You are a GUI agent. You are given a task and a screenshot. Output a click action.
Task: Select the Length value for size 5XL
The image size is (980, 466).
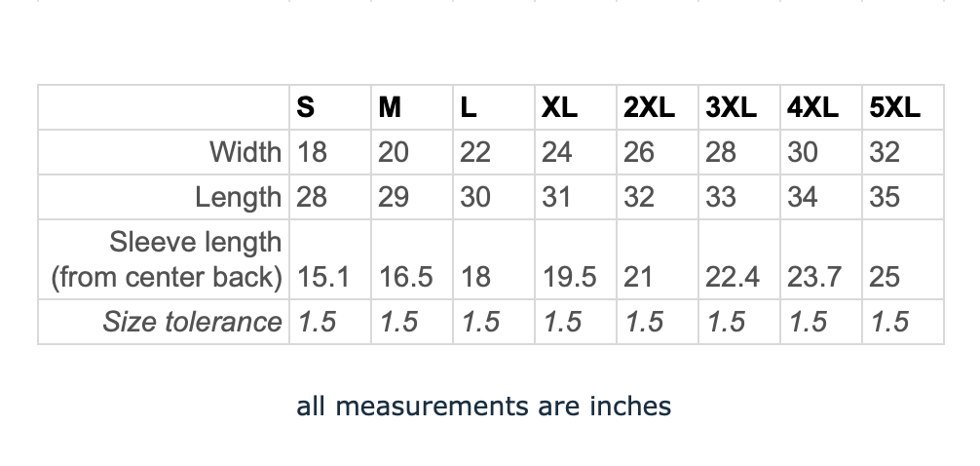885,197
